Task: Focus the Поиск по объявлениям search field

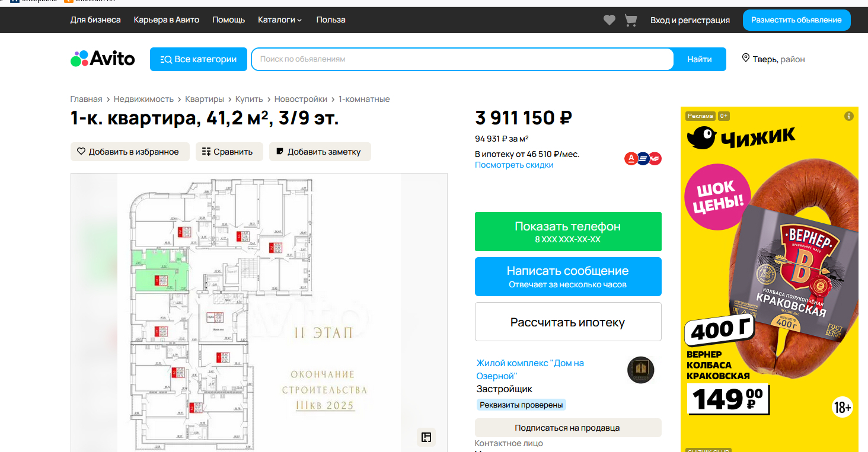Action: click(x=462, y=59)
